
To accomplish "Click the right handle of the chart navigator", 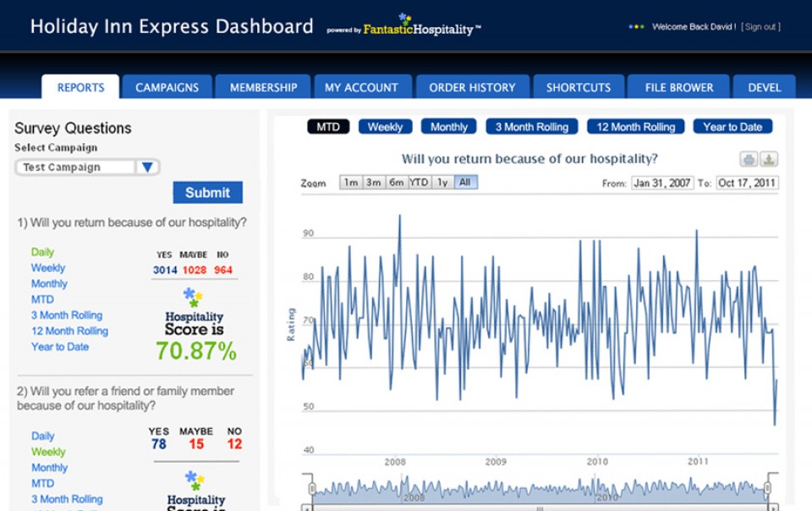I will pos(768,489).
